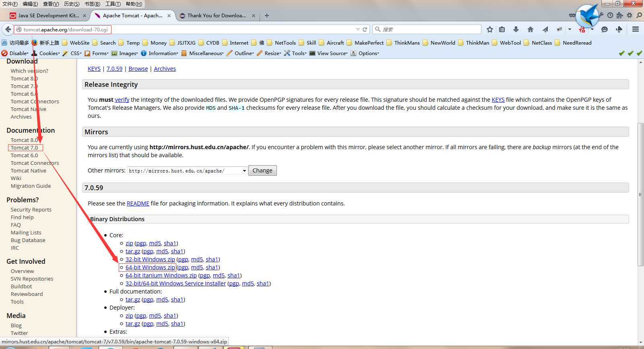The height and width of the screenshot is (349, 644).
Task: Open the Security Reports sidebar link
Action: [31, 209]
